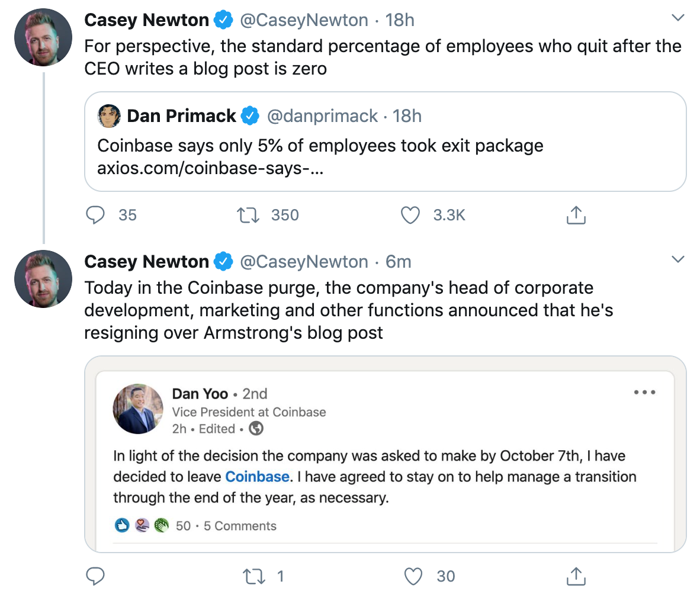Like the tweet with 30 likes
Image resolution: width=700 pixels, height=597 pixels.
pyautogui.click(x=413, y=576)
